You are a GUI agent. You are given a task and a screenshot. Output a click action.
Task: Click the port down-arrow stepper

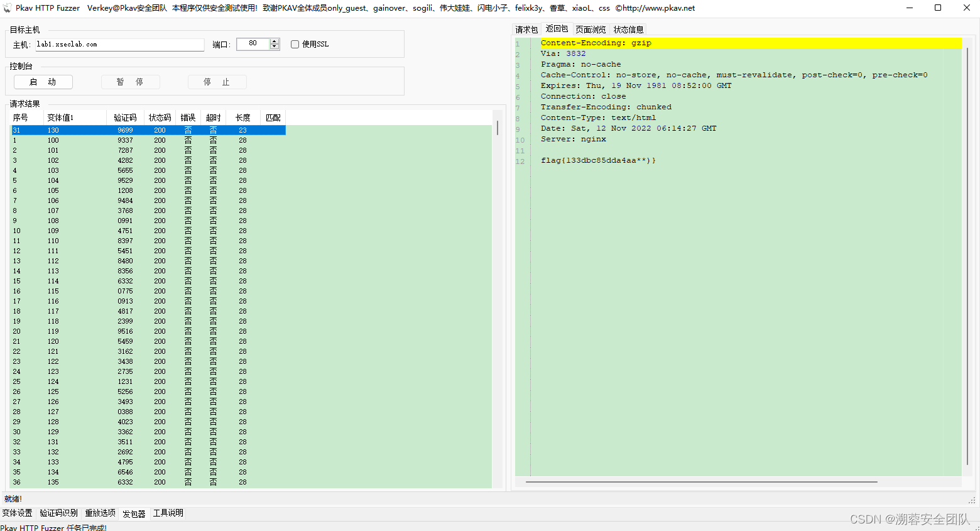(274, 47)
